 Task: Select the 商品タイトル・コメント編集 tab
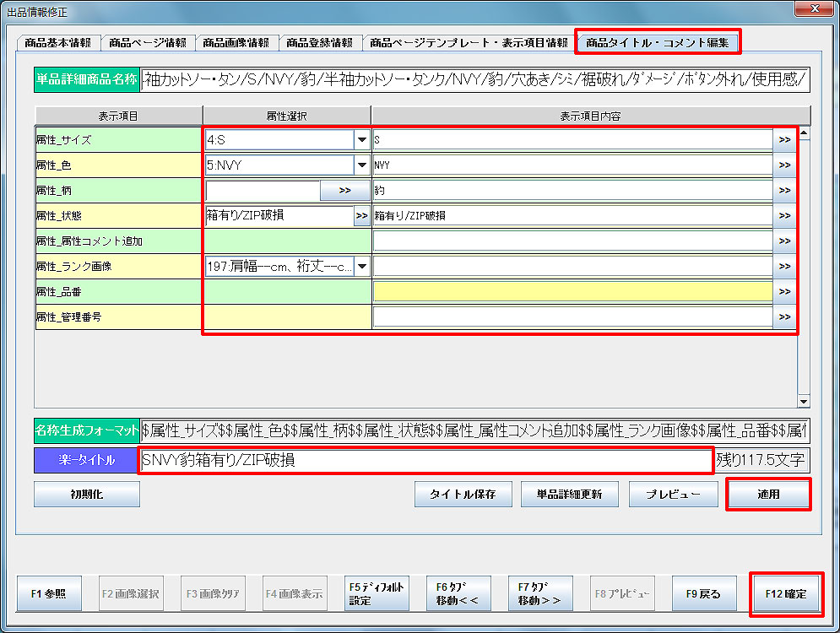click(658, 42)
